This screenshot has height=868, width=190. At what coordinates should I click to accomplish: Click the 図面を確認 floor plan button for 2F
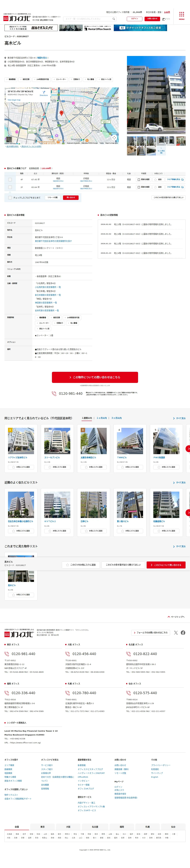tap(144, 187)
